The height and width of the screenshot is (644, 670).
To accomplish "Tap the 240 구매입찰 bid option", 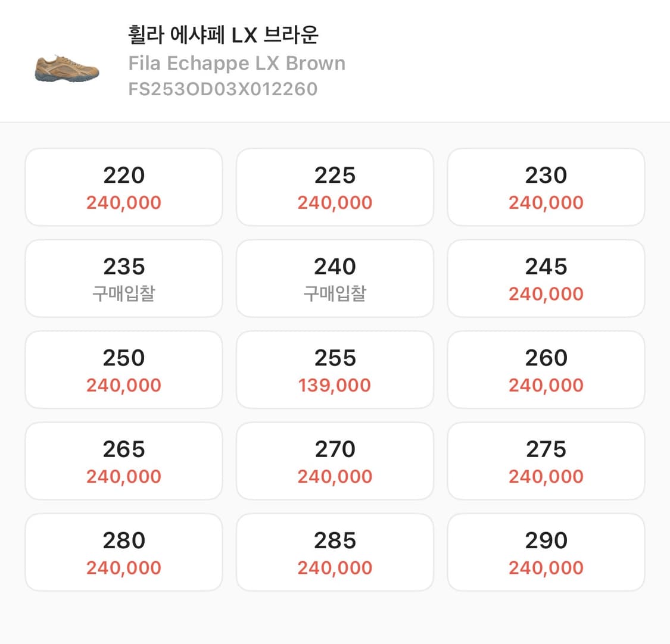I will pyautogui.click(x=335, y=278).
